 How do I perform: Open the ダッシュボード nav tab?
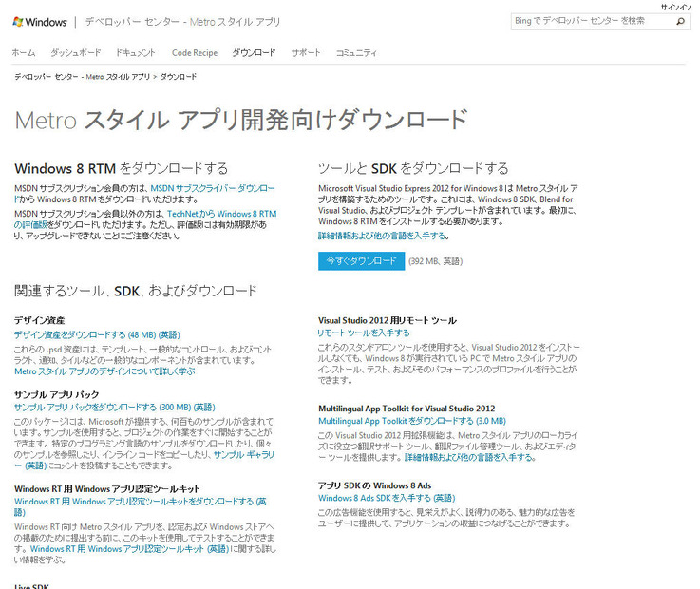(x=75, y=52)
